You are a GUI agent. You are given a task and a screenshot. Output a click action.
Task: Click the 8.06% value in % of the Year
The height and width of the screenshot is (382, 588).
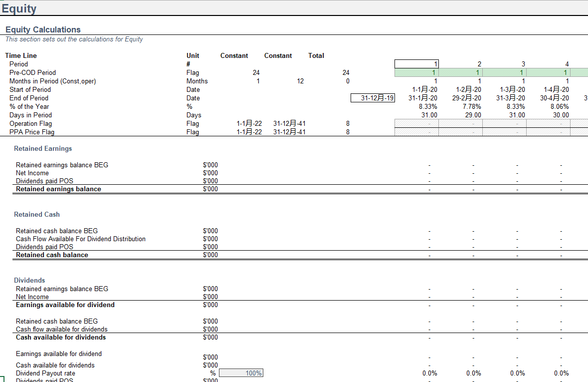coord(559,106)
